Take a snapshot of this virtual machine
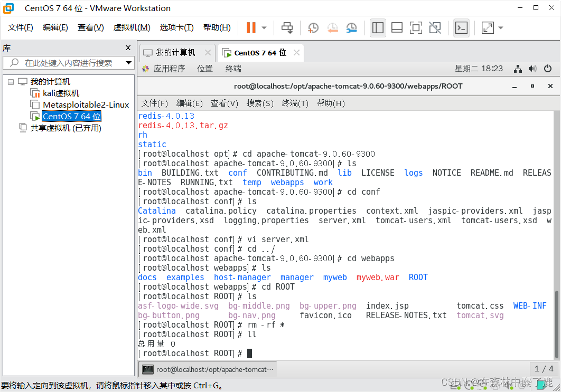The width and height of the screenshot is (561, 392). (313, 27)
